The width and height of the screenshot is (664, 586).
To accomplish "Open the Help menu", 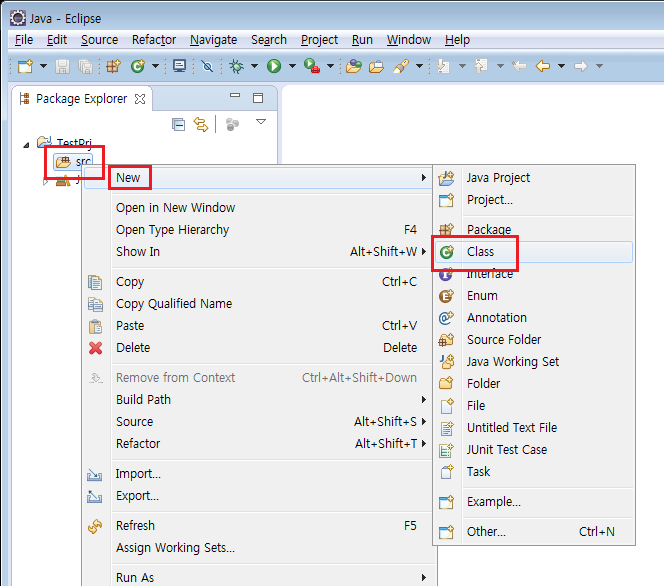I will [x=457, y=40].
